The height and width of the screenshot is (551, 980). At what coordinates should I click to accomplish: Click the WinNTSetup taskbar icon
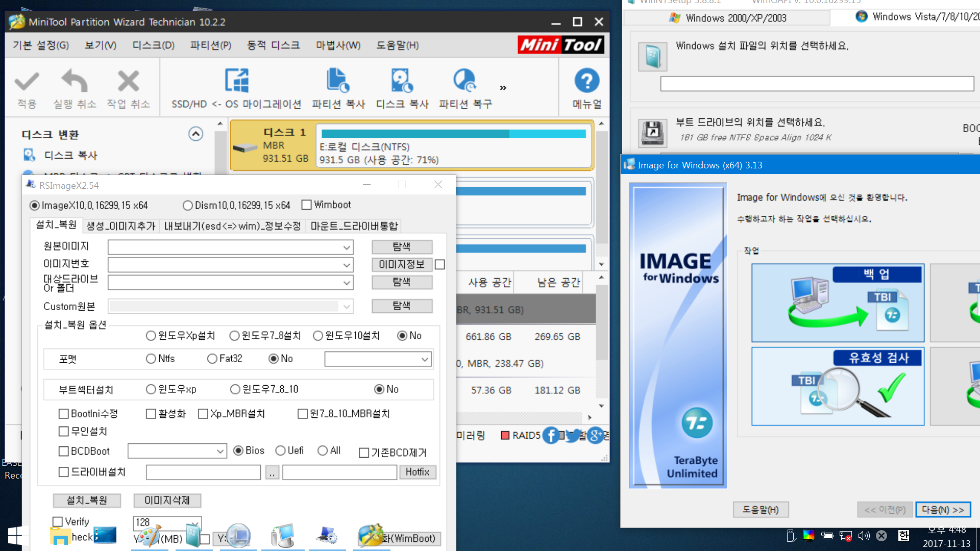(193, 536)
